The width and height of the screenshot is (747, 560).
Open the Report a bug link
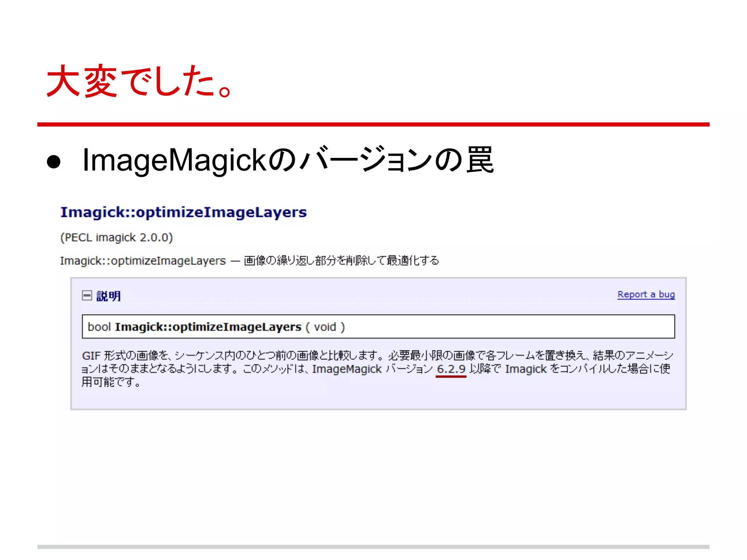(646, 295)
